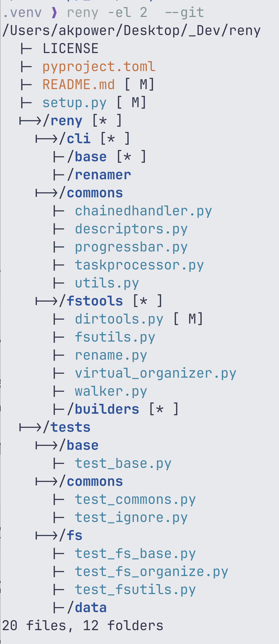Click the branch glyph before LICENSE

[x=26, y=49]
